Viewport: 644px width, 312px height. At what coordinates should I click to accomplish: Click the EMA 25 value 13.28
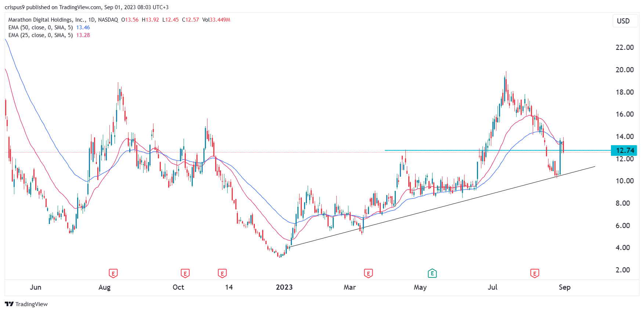click(83, 35)
